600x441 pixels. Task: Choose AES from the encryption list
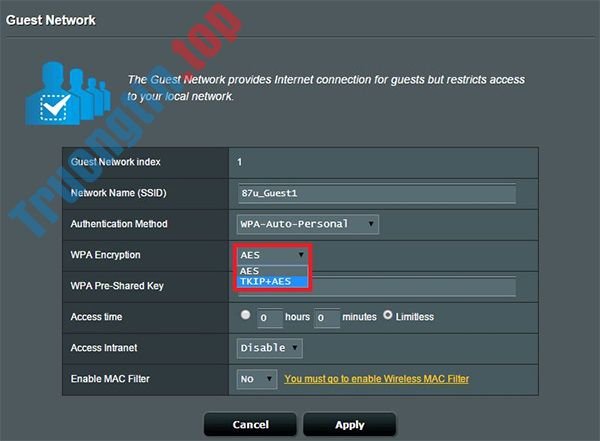pos(272,271)
